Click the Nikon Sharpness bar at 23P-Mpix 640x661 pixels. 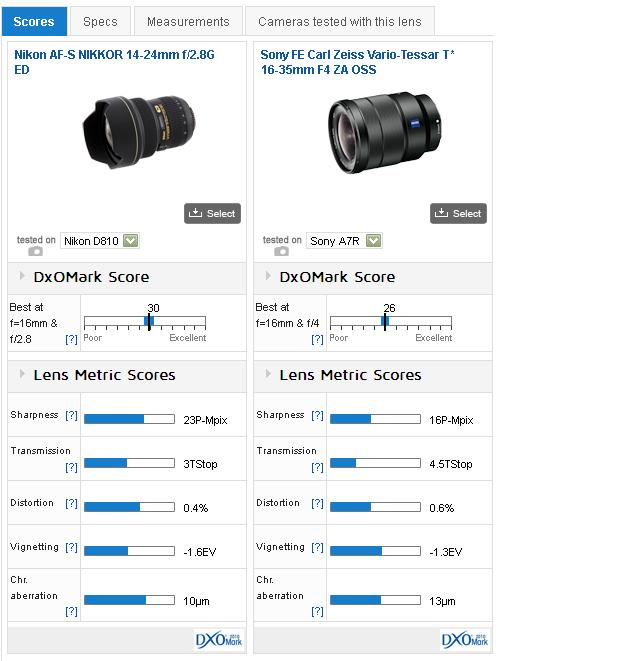(129, 419)
